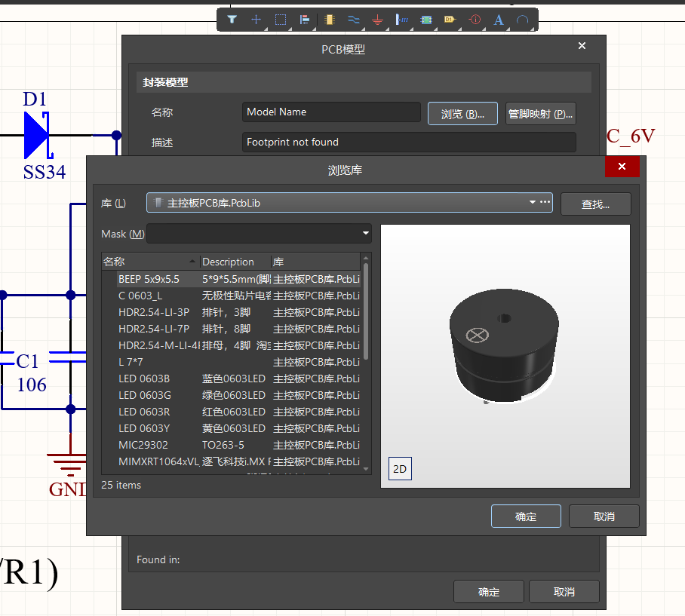Open the library ellipsis options menu
The height and width of the screenshot is (616, 685).
pyautogui.click(x=545, y=202)
